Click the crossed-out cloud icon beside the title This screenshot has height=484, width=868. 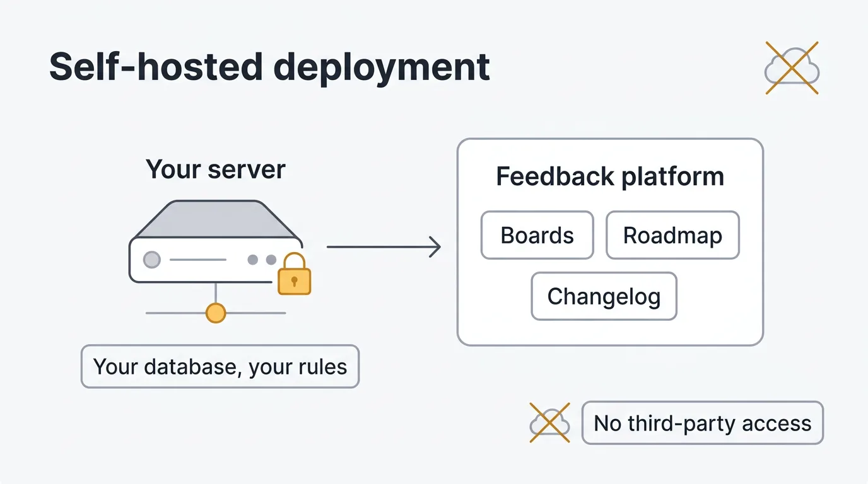792,68
